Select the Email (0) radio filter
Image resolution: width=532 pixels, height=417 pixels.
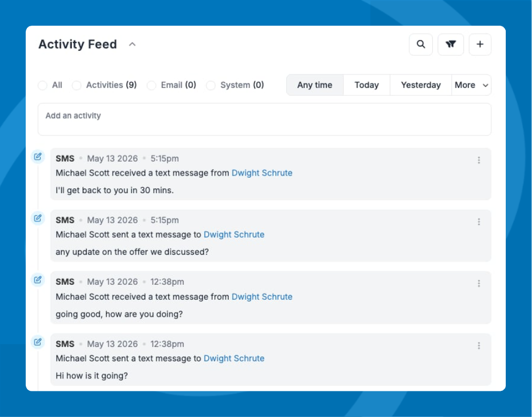click(x=152, y=85)
